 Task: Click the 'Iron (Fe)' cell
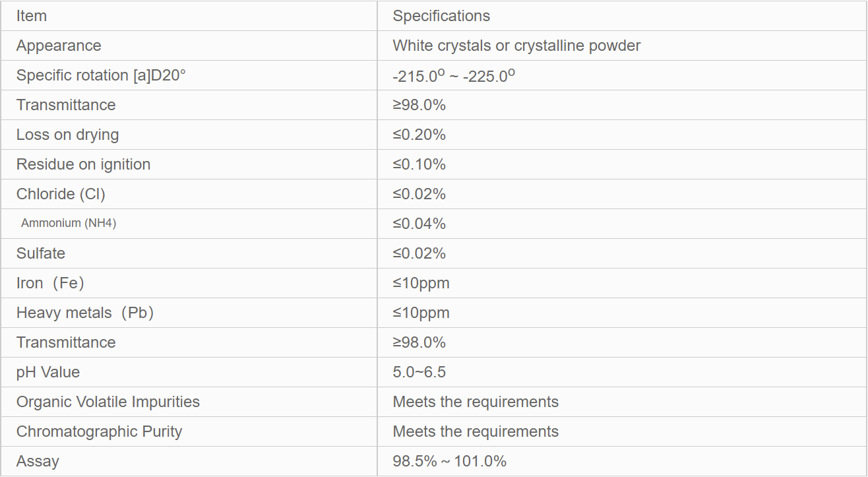[x=50, y=283]
